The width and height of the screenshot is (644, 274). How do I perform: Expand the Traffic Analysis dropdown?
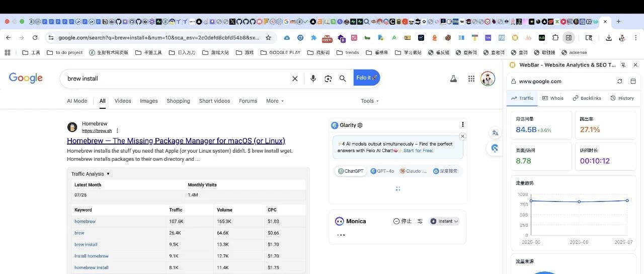[91, 174]
